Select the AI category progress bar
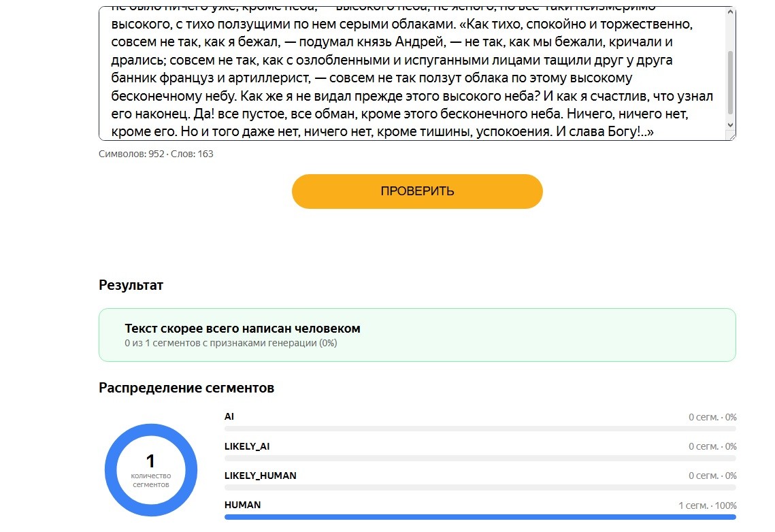Screen dimensions: 775x532 point(480,429)
